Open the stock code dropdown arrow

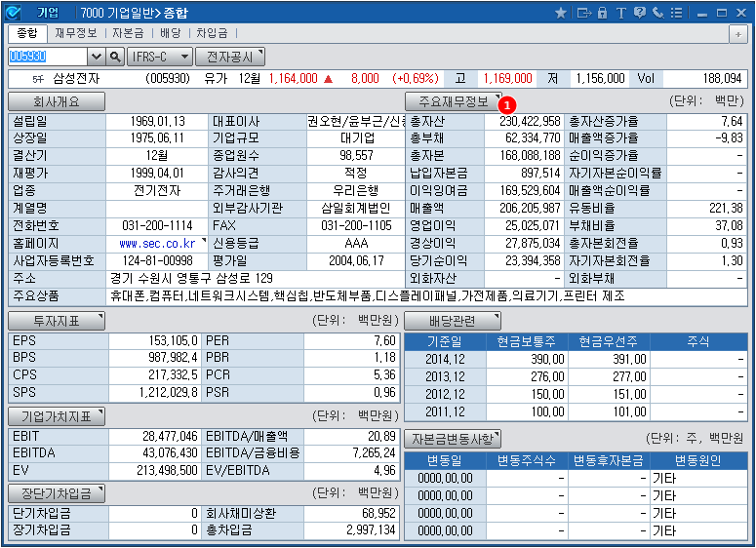point(96,57)
